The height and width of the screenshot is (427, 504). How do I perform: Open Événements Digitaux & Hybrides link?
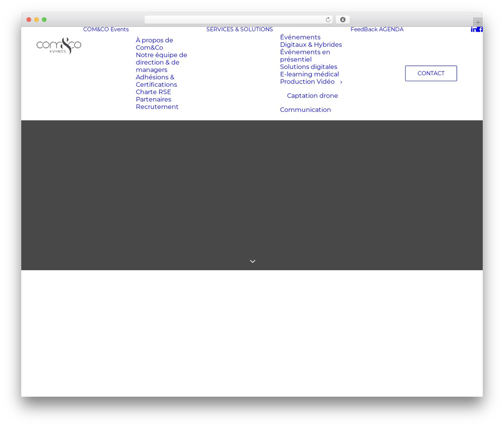point(311,41)
